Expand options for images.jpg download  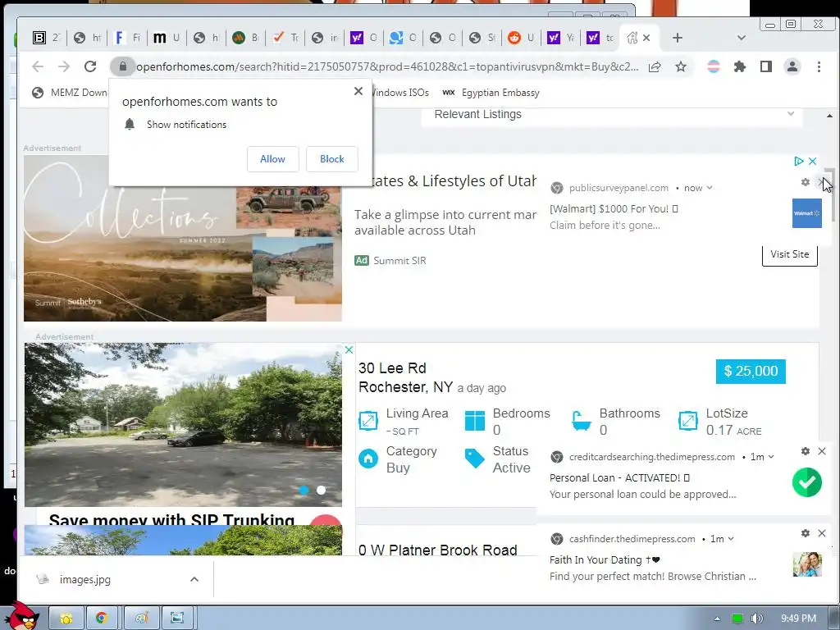point(194,580)
